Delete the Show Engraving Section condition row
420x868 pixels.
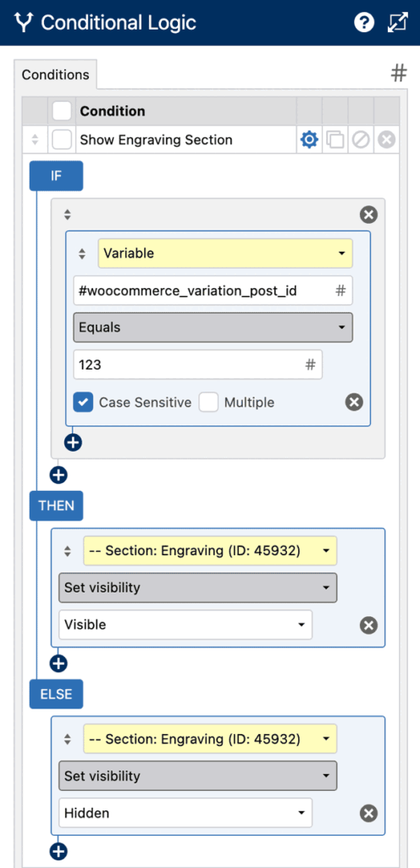pos(386,140)
